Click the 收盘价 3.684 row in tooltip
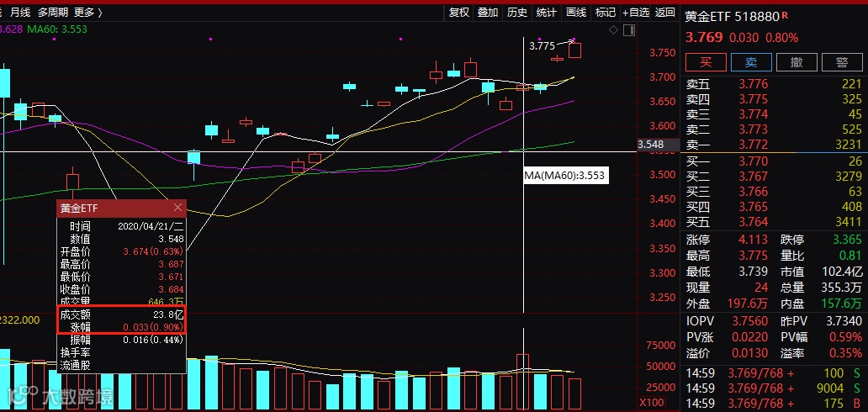 (122, 289)
